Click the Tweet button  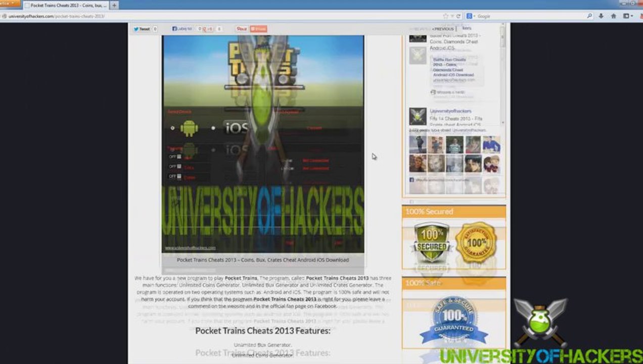click(x=142, y=29)
